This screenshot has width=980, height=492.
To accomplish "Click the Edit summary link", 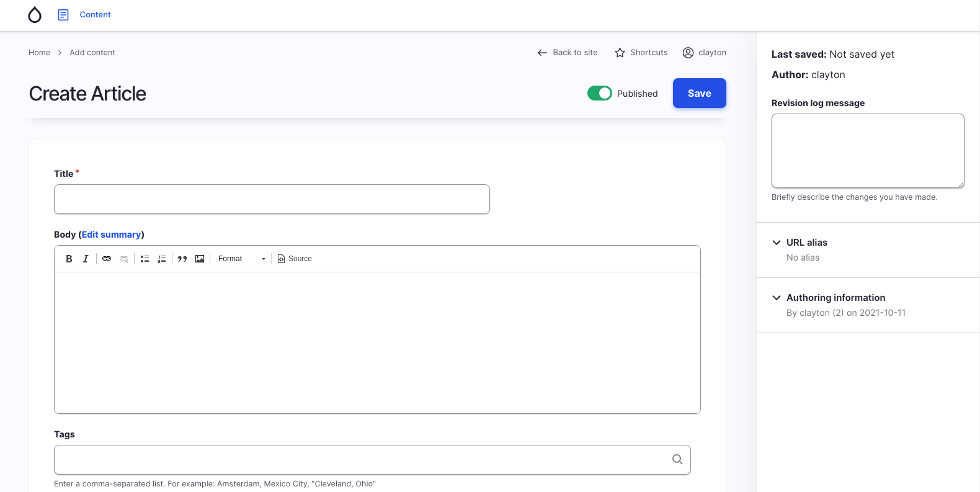I will click(x=112, y=235).
